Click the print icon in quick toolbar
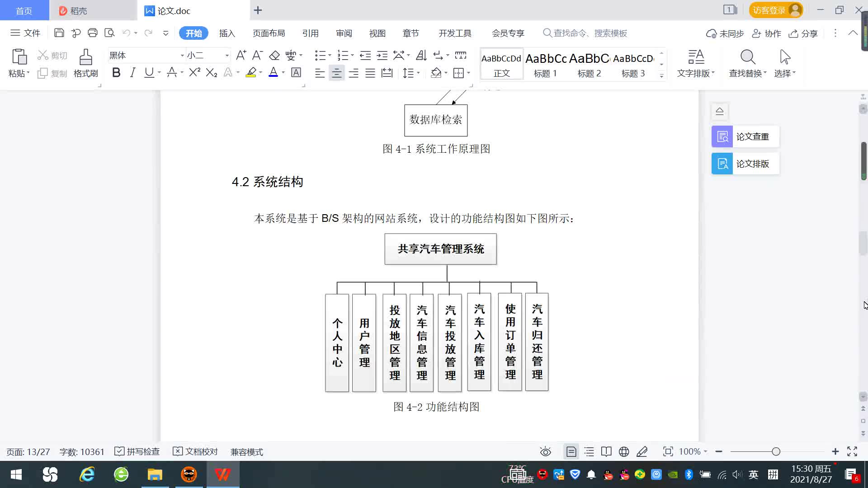This screenshot has width=868, height=488. (x=93, y=33)
